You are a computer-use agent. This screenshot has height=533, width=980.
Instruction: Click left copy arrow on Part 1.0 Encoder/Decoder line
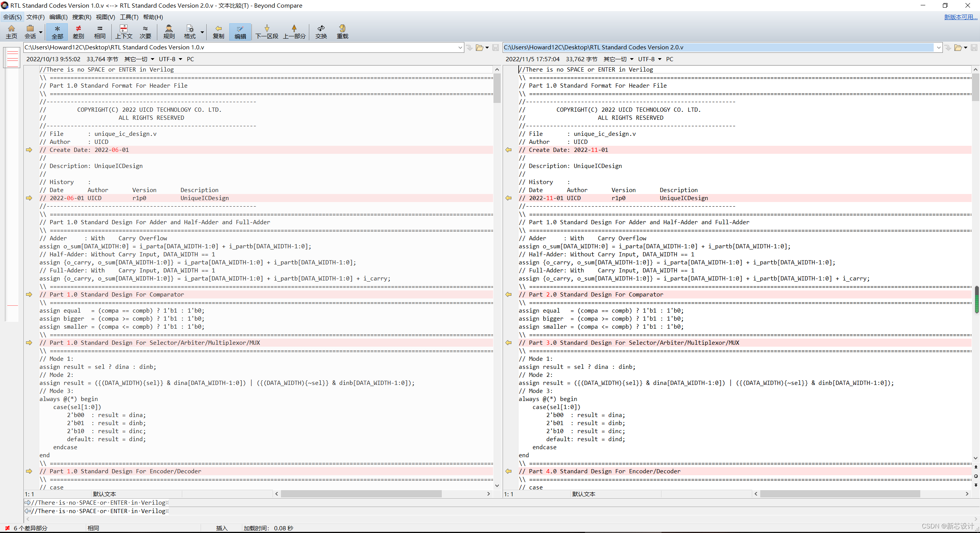point(29,471)
